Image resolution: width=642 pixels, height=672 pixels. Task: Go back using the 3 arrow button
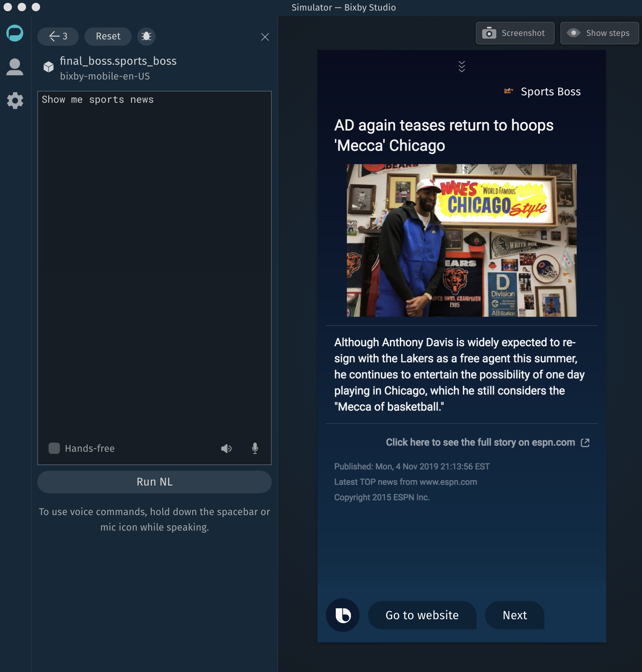point(58,36)
